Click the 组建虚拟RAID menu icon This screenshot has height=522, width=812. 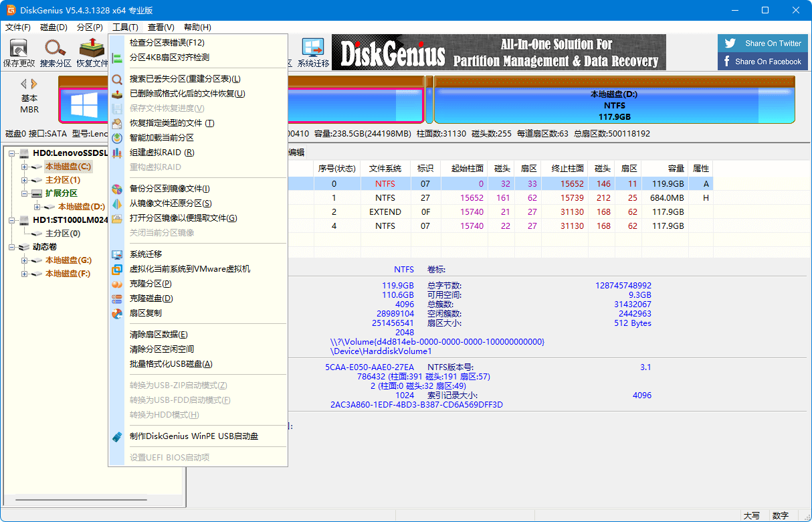pos(117,153)
